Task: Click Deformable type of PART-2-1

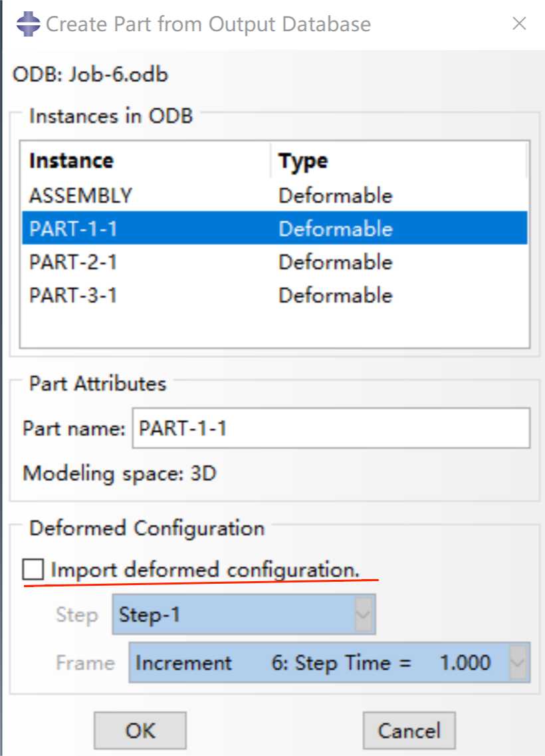Action: (336, 262)
